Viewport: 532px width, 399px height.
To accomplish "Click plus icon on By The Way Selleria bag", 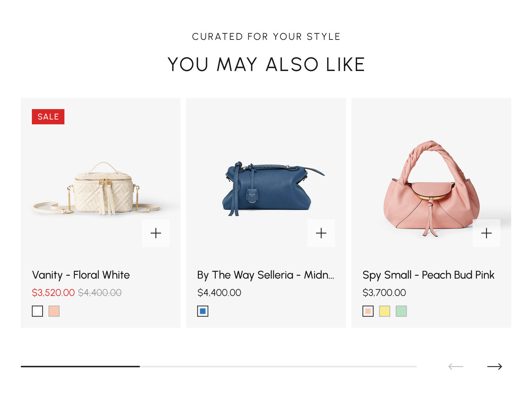I will tap(321, 233).
